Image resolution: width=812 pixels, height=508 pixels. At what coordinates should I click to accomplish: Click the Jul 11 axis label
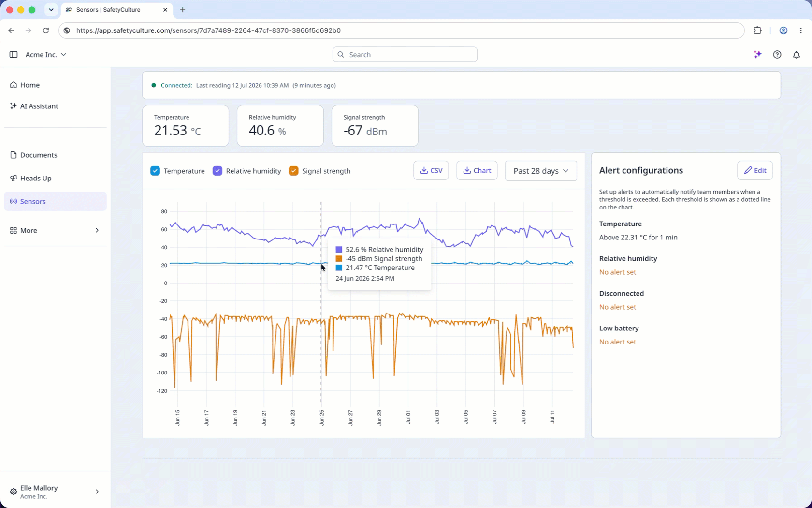[552, 417]
